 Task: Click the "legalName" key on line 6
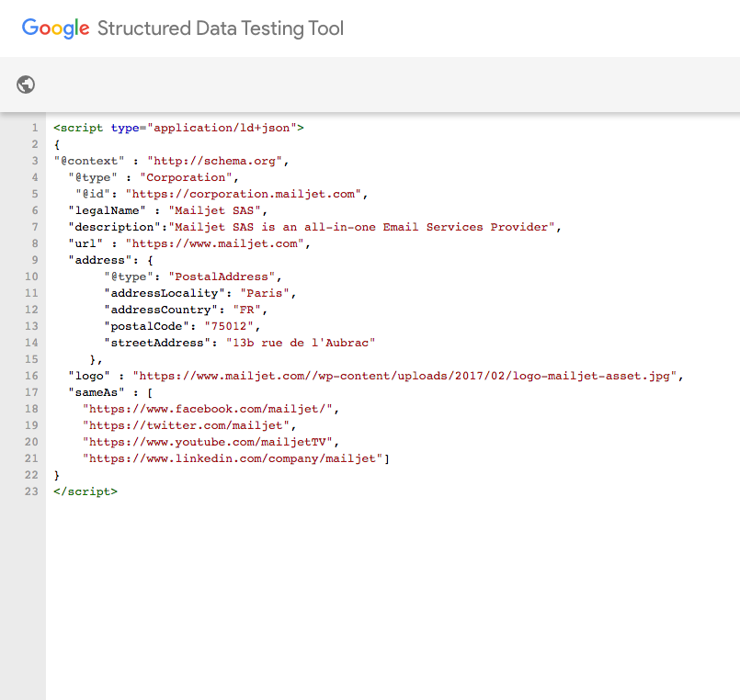[x=108, y=210]
